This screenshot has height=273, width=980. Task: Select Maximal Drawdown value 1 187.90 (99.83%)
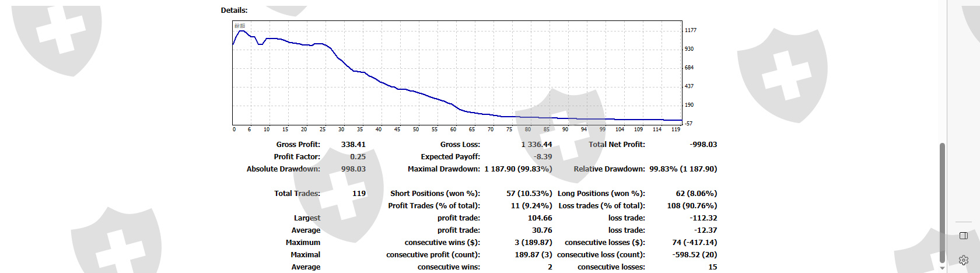pyautogui.click(x=519, y=169)
